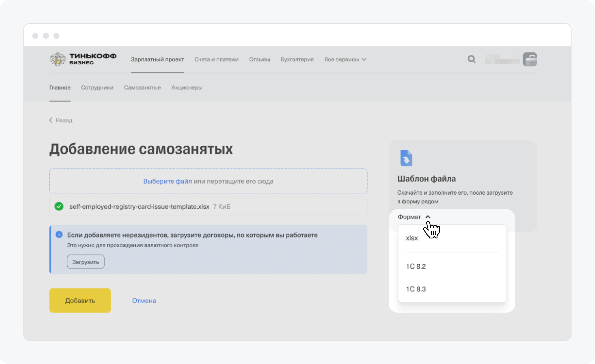Click the Загрузить button for contracts

[85, 262]
